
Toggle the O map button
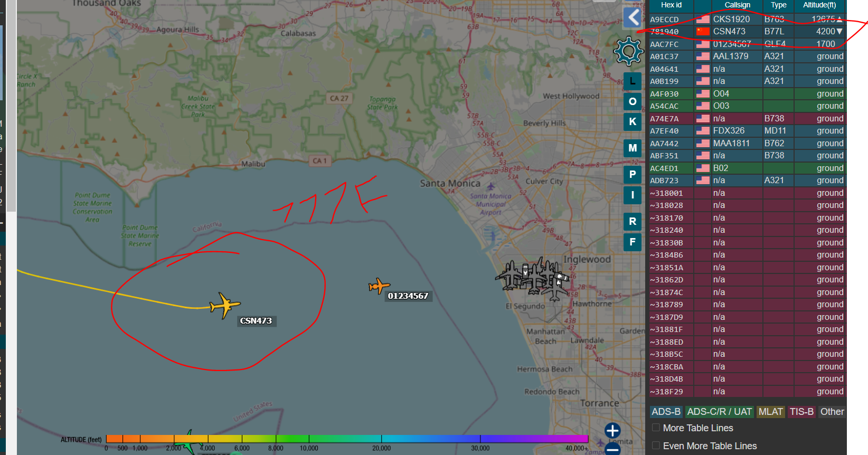pyautogui.click(x=633, y=101)
